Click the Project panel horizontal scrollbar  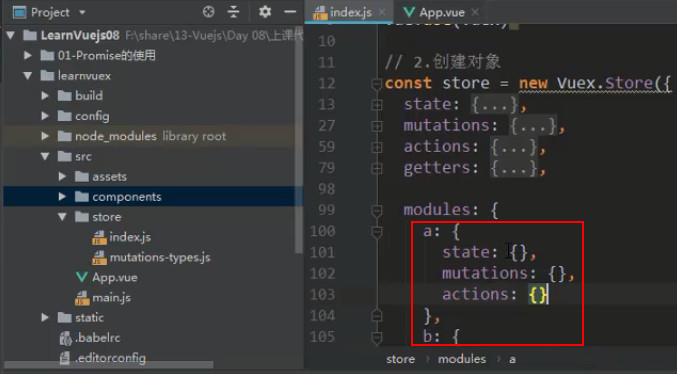pos(109,365)
